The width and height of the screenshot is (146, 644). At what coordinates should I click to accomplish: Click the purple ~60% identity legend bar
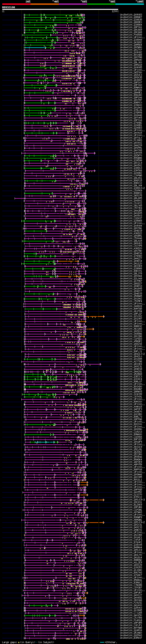(73, 4)
